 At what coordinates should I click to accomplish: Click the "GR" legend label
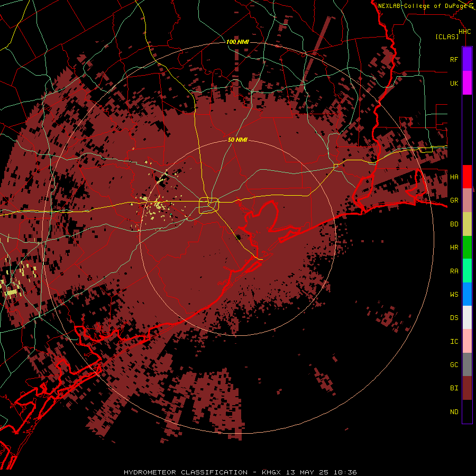click(x=454, y=200)
